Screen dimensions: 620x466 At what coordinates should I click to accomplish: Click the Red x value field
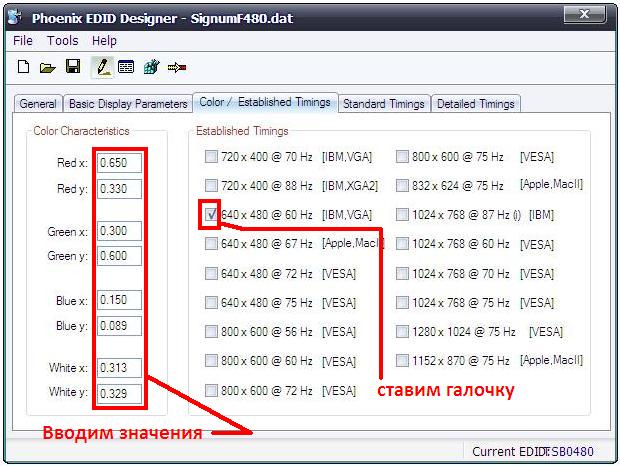pos(120,162)
